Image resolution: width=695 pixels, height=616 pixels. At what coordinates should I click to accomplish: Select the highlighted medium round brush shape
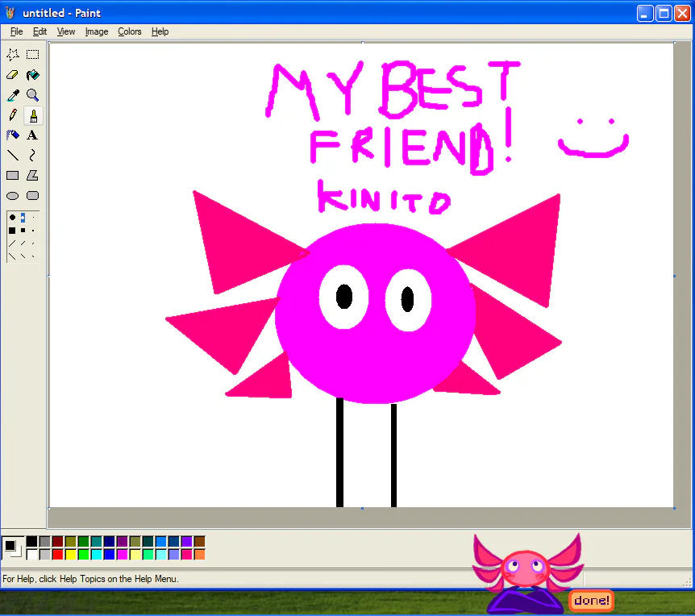point(23,217)
